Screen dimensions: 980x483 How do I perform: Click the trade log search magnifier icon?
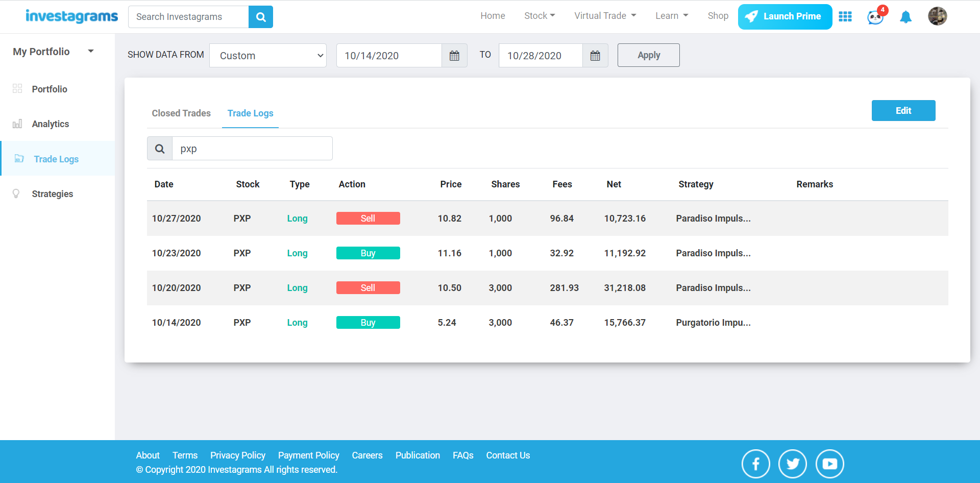tap(160, 149)
